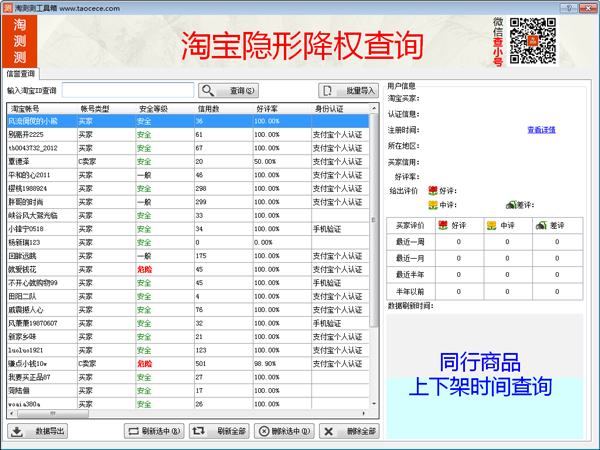Select the row ending in 19870607
Screen dimensions: 600x450
pos(188,323)
